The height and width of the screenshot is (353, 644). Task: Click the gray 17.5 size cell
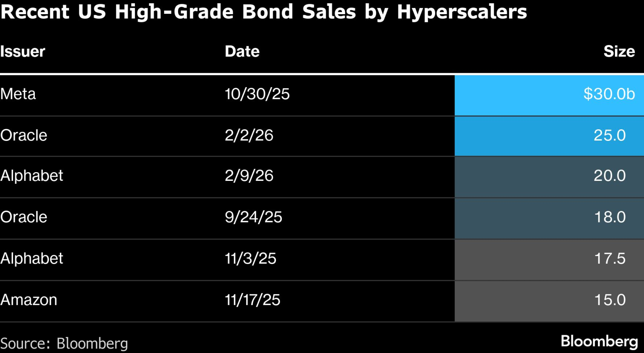click(x=610, y=259)
